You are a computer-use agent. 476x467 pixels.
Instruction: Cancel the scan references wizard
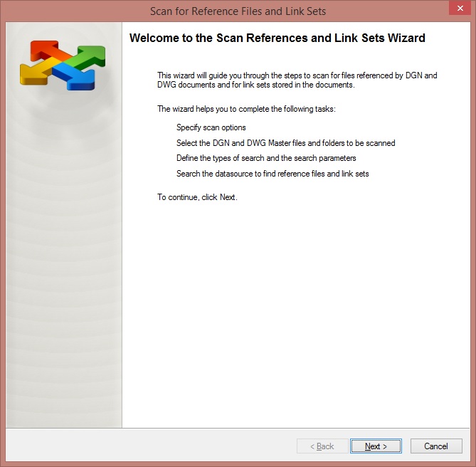tap(436, 446)
